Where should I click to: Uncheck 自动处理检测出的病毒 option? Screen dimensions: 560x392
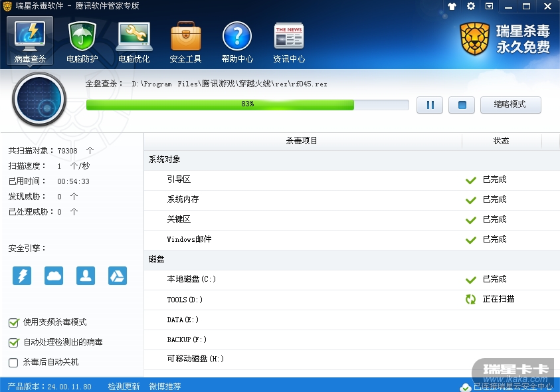13,343
